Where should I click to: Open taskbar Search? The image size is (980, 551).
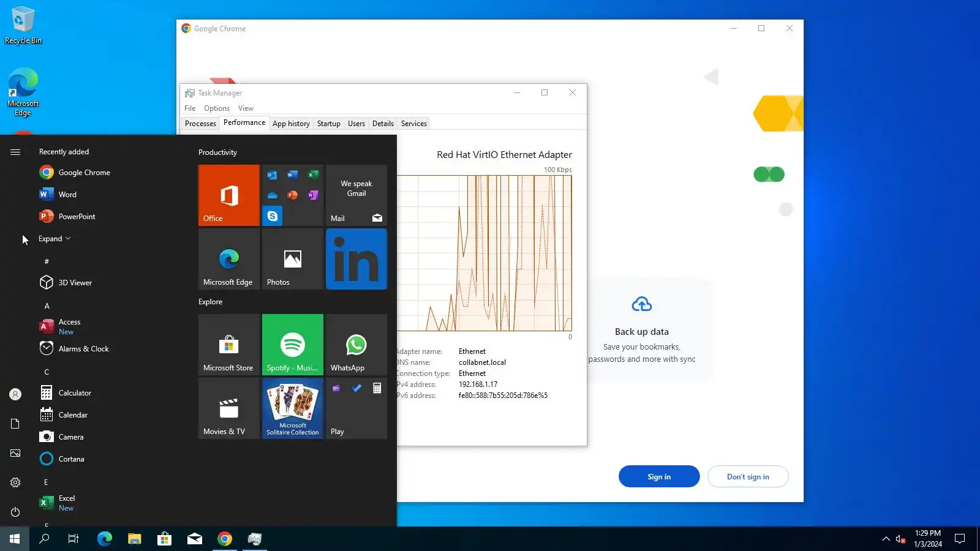pyautogui.click(x=44, y=539)
